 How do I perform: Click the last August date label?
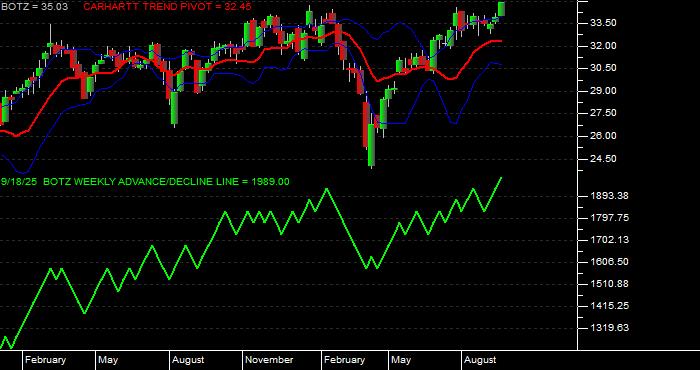(x=480, y=360)
